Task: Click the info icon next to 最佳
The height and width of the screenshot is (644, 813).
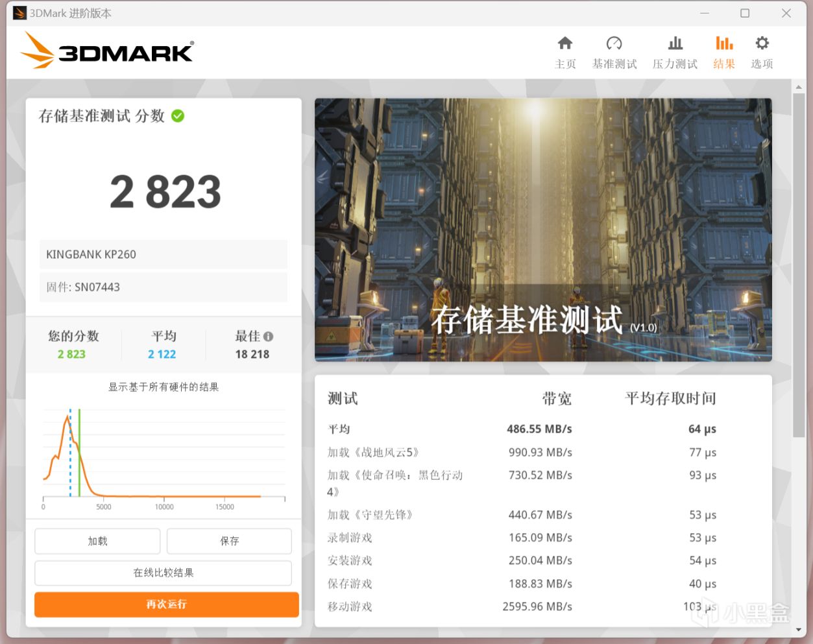Action: [269, 337]
